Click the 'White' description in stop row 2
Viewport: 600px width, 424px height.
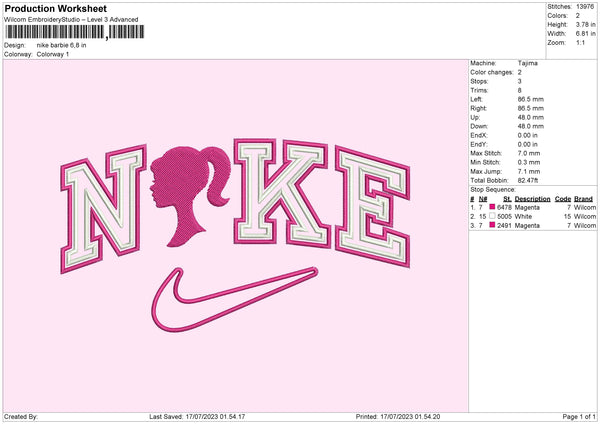click(x=523, y=217)
